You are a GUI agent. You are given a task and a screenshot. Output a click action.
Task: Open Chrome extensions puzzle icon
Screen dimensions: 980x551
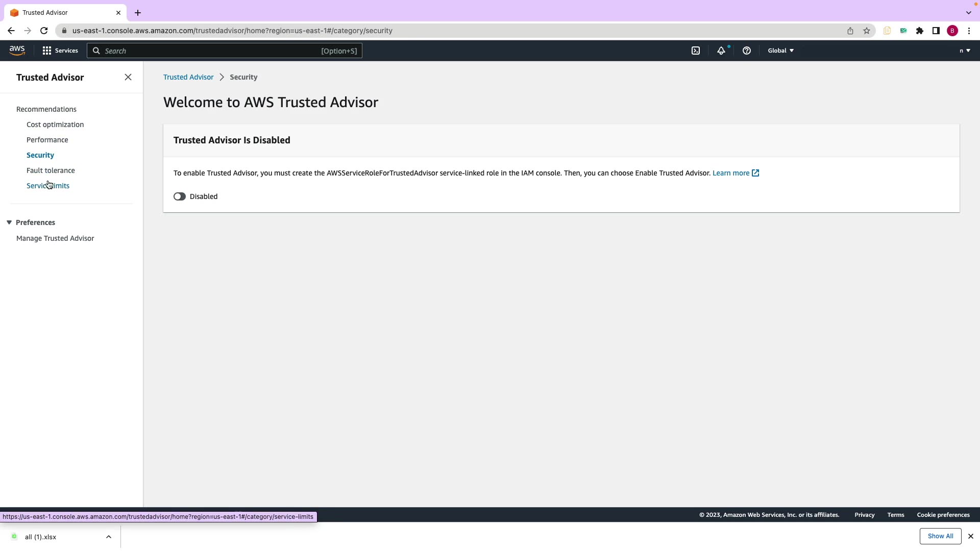tap(919, 31)
